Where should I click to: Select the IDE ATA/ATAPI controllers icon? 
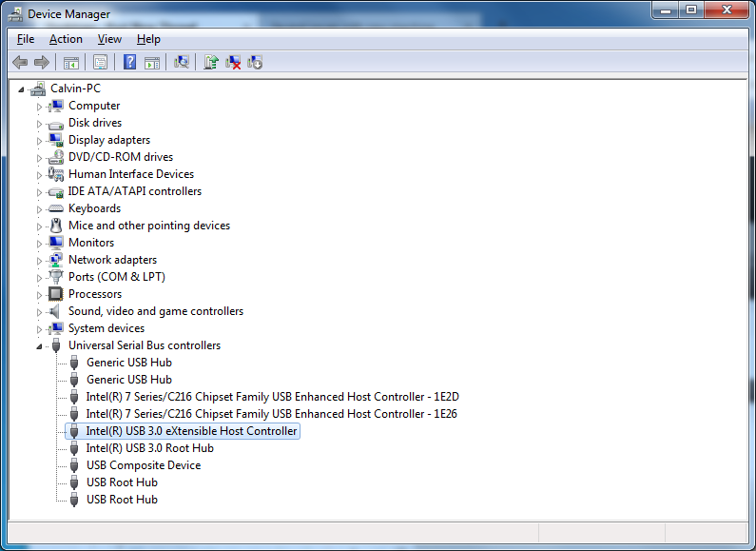pyautogui.click(x=56, y=192)
